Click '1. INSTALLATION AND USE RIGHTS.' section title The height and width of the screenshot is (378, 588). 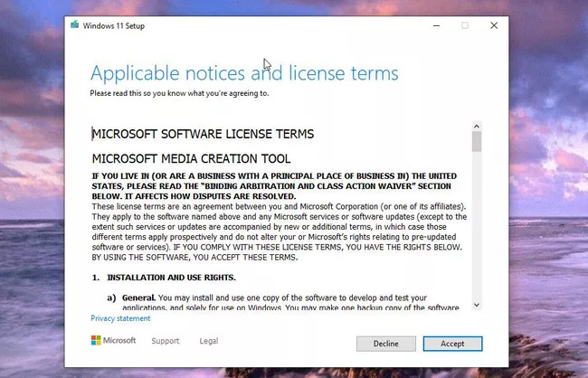coord(164,278)
